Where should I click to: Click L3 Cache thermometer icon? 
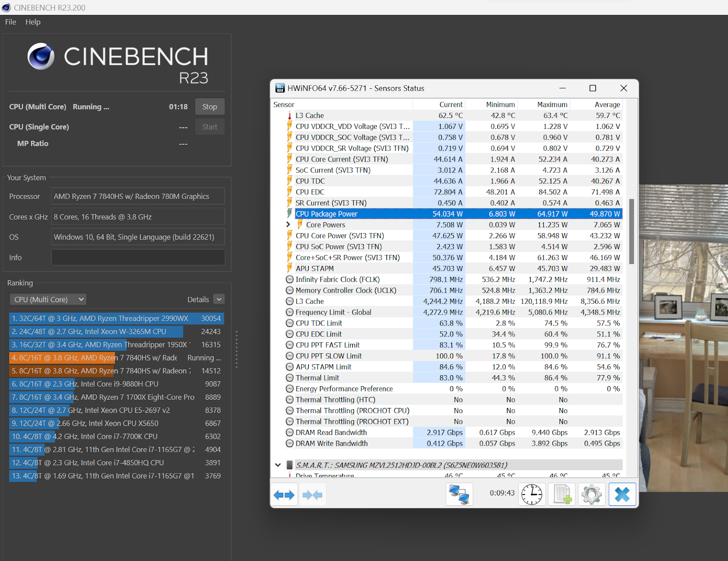point(289,116)
